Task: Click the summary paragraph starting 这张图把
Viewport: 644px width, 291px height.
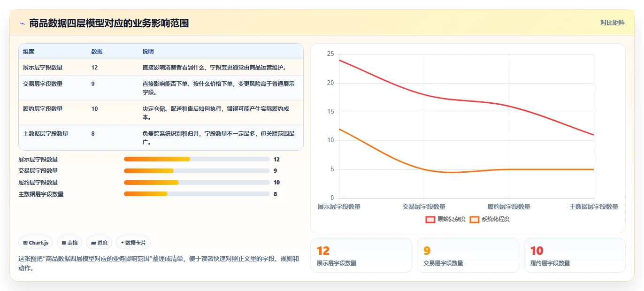Action: click(159, 263)
